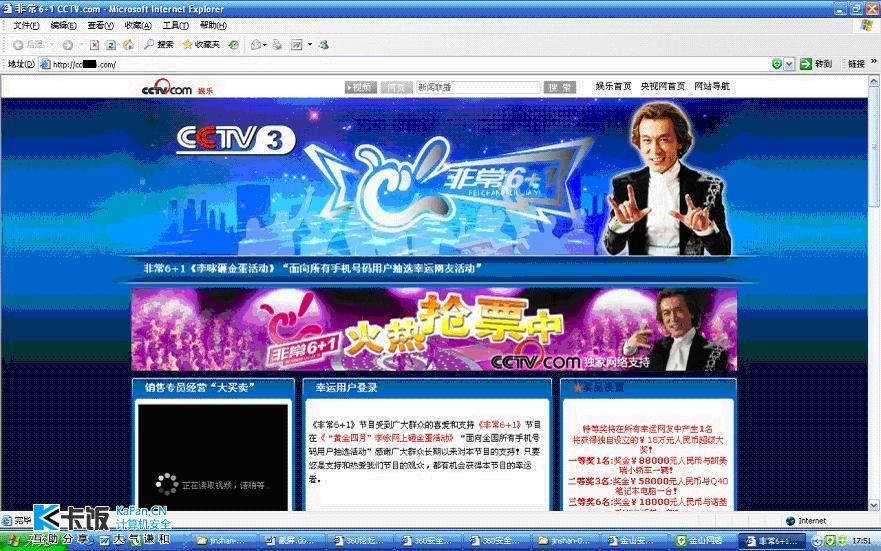This screenshot has width=881, height=551.
Task: Open the Favorites (收藏夹) star button
Action: (201, 44)
